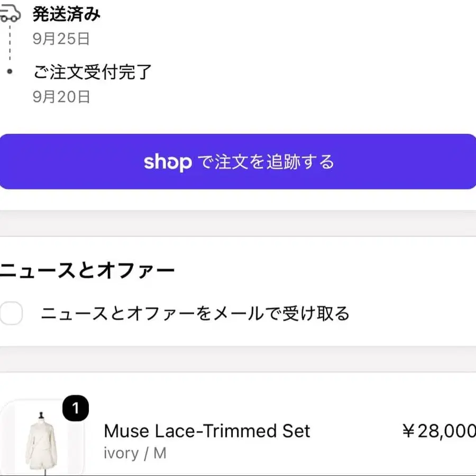The width and height of the screenshot is (476, 476).
Task: Click the delivery truck shipped status icon
Action: pos(10,14)
